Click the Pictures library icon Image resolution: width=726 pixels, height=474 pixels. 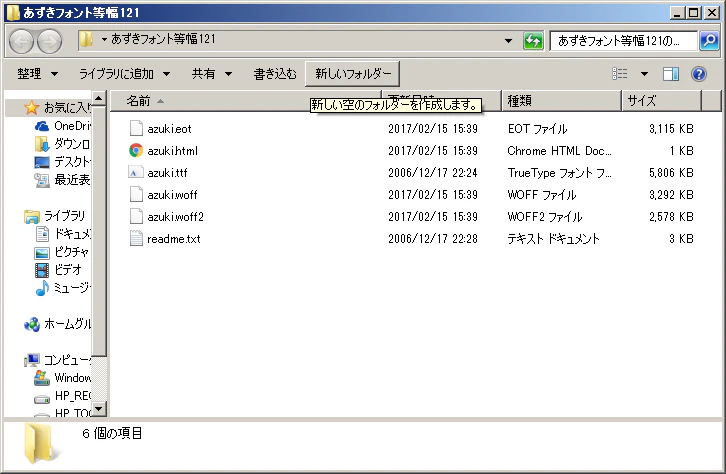(x=42, y=252)
